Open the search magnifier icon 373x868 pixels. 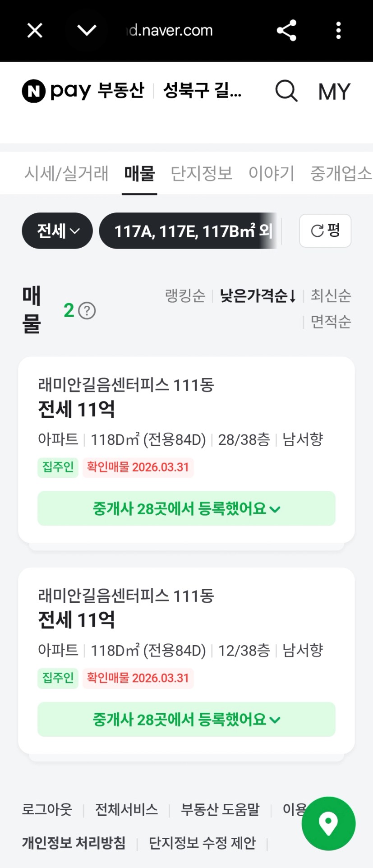tap(286, 91)
